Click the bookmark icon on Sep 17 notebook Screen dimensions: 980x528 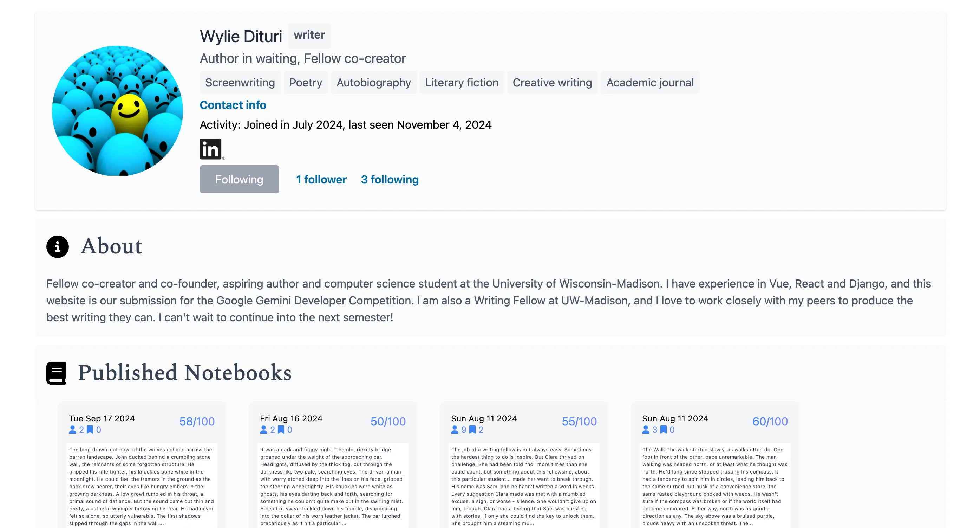tap(90, 430)
